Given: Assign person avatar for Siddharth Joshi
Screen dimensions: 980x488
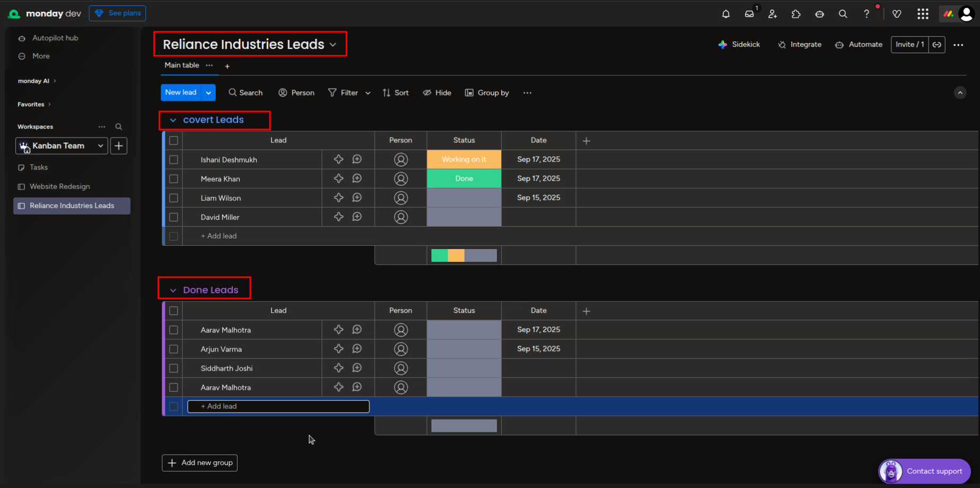Looking at the screenshot, I should pos(401,368).
